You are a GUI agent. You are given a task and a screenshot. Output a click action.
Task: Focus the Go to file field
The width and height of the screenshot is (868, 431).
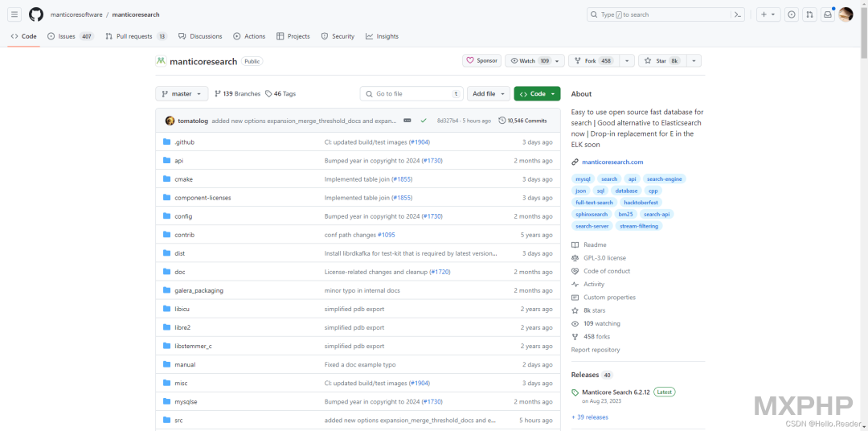[x=411, y=93]
